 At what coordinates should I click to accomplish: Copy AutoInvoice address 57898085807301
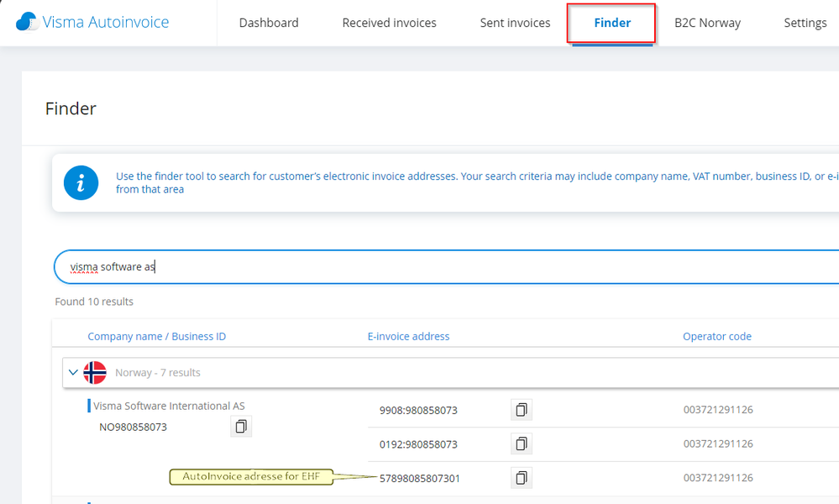pyautogui.click(x=522, y=477)
